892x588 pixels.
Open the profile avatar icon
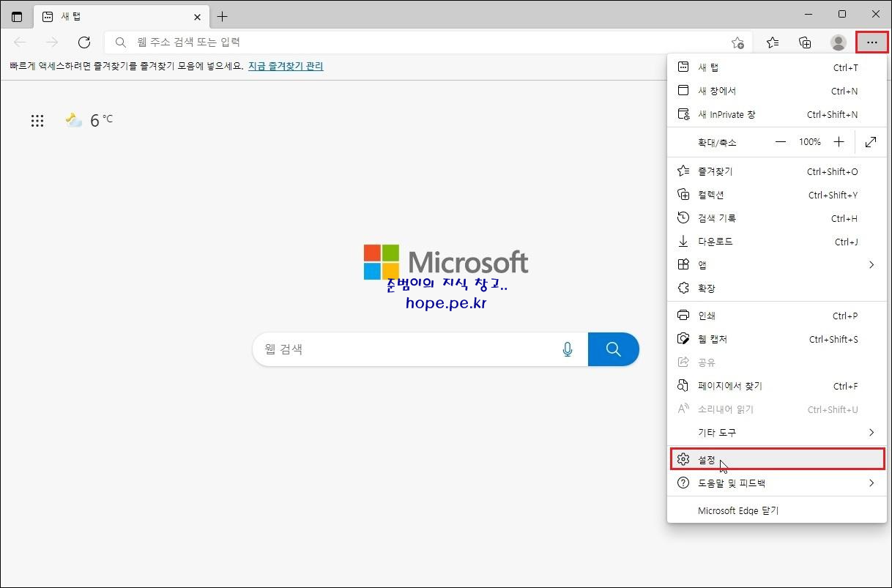pyautogui.click(x=839, y=42)
